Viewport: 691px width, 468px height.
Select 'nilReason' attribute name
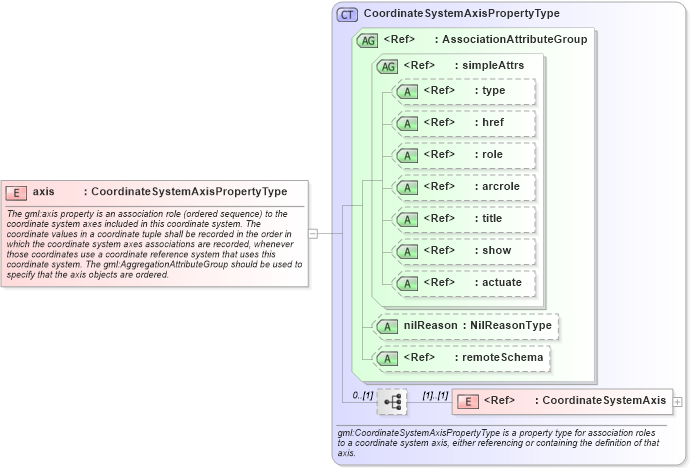point(431,326)
